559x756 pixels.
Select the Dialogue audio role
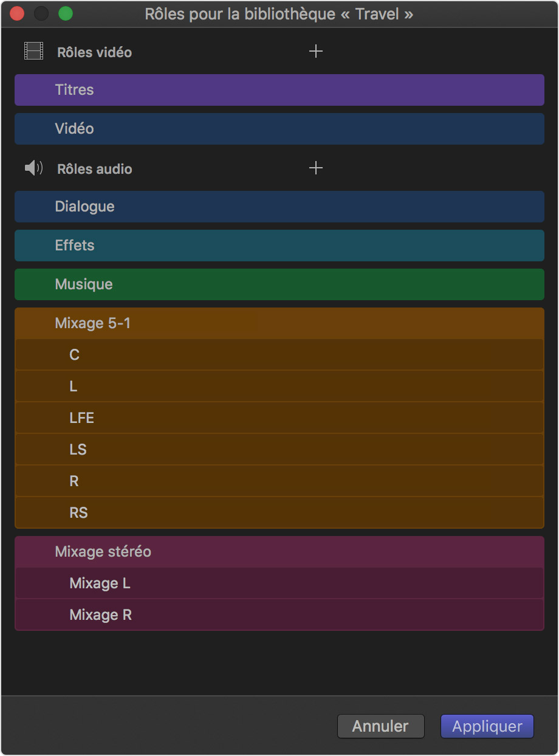[279, 207]
